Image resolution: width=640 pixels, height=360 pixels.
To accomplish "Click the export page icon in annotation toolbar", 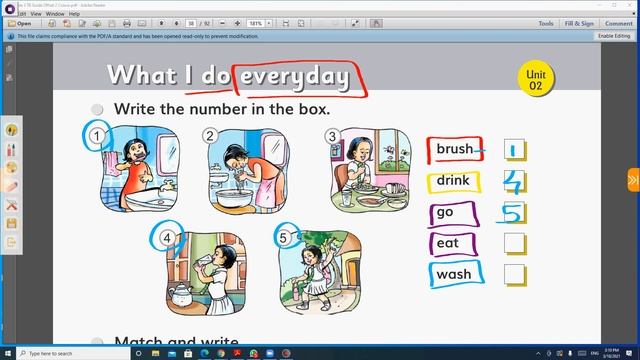I will [x=11, y=242].
